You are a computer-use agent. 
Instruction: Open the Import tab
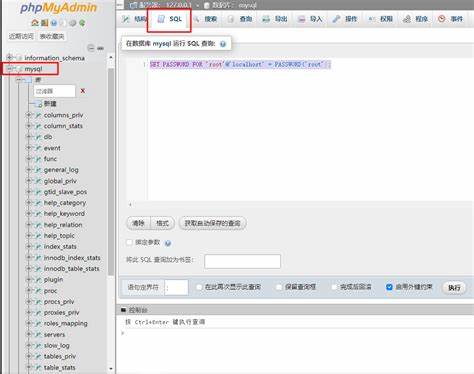click(310, 19)
